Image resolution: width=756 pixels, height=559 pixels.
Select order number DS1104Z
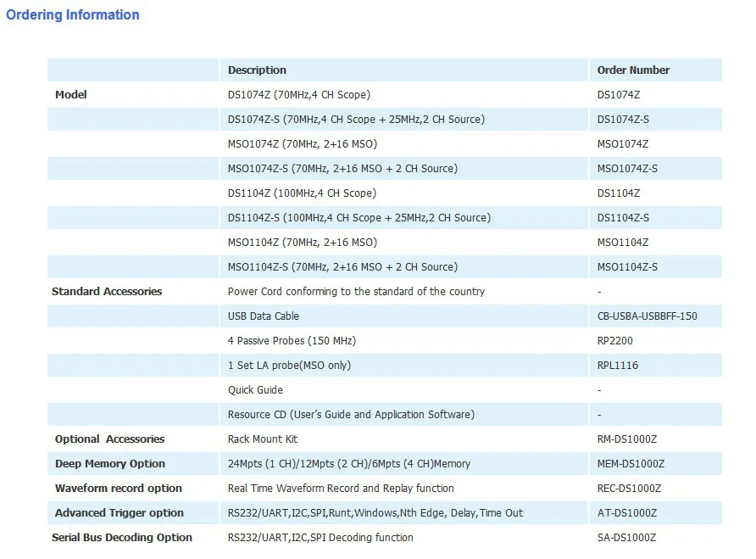pyautogui.click(x=619, y=193)
